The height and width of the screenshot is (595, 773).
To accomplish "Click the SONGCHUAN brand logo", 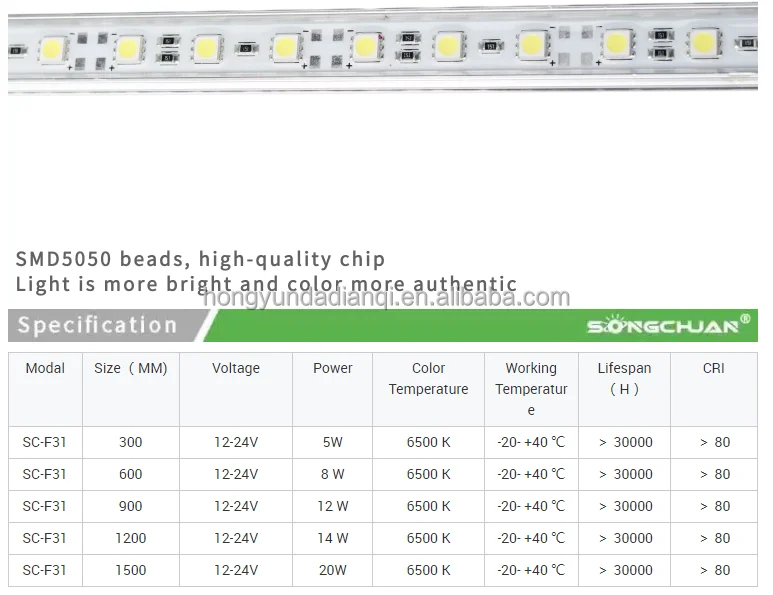I will 668,325.
